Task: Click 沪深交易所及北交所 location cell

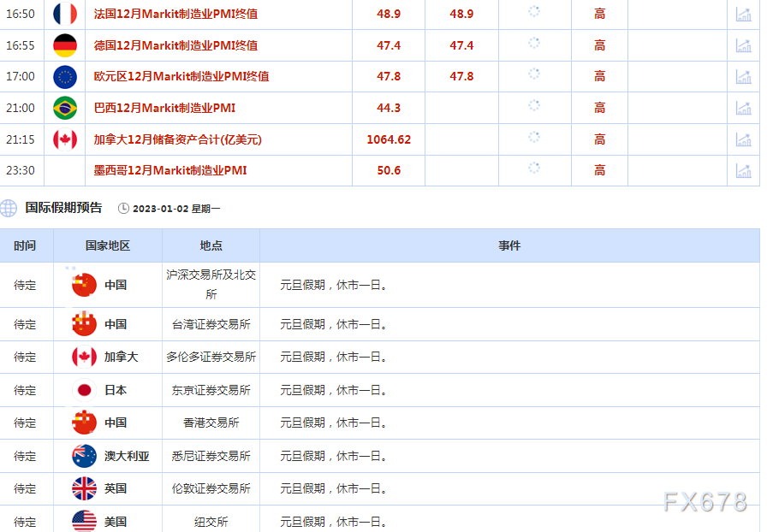Action: tap(211, 285)
